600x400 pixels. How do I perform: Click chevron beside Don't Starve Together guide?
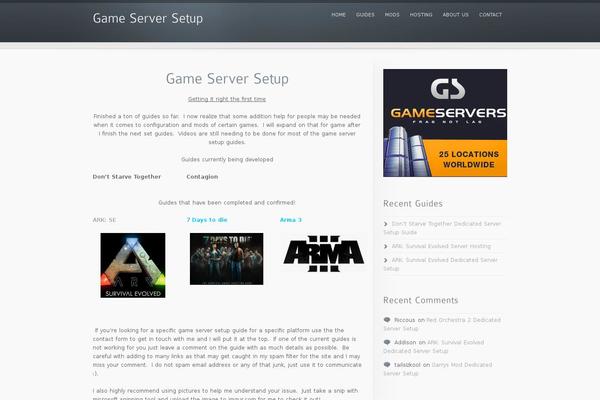(386, 224)
